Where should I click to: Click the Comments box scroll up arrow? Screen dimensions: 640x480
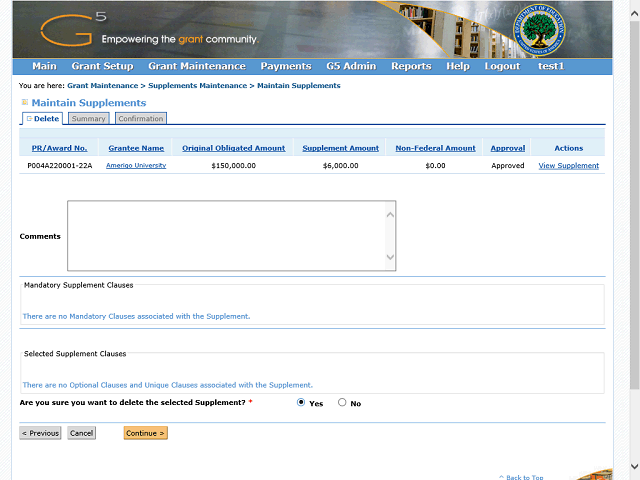390,214
